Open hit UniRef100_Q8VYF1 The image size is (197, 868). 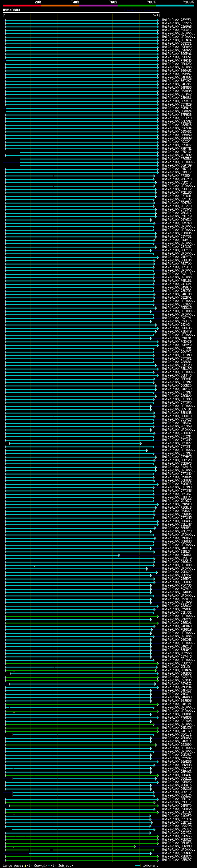176,20
